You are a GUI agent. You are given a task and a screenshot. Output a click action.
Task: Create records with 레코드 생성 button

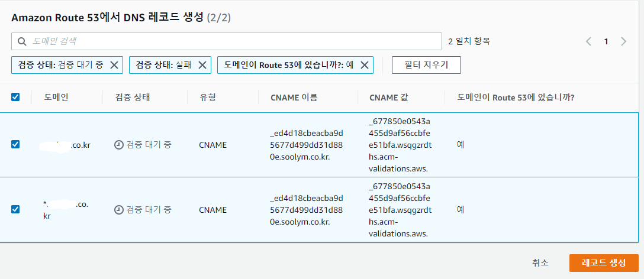pyautogui.click(x=604, y=263)
